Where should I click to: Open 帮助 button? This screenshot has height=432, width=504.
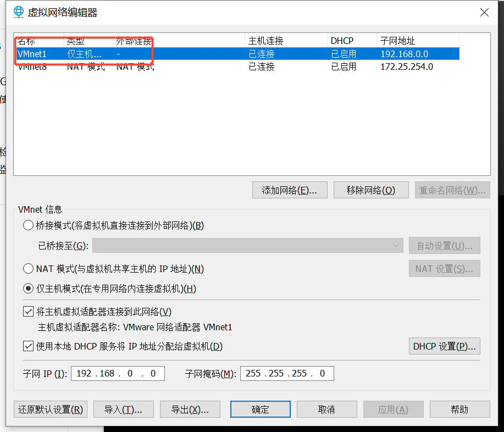(460, 409)
